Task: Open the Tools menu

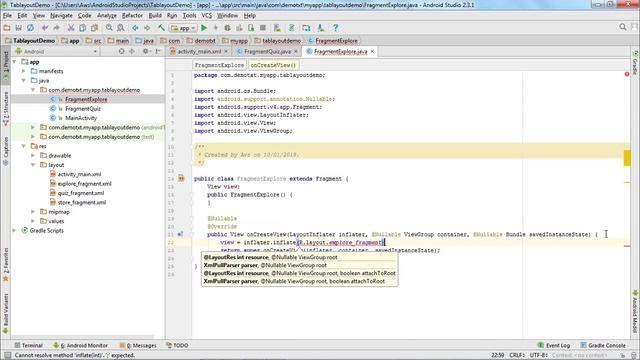Action: coord(189,16)
